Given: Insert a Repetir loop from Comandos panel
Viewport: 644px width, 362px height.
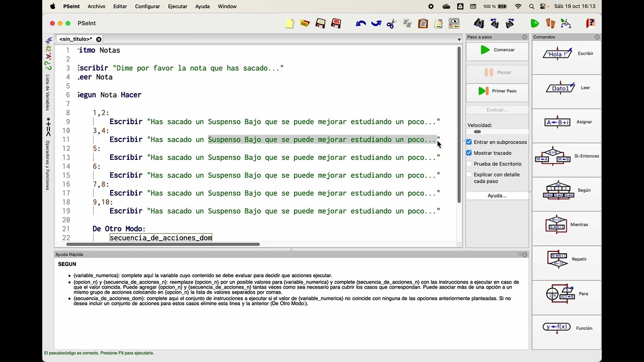Looking at the screenshot, I should coord(567,259).
